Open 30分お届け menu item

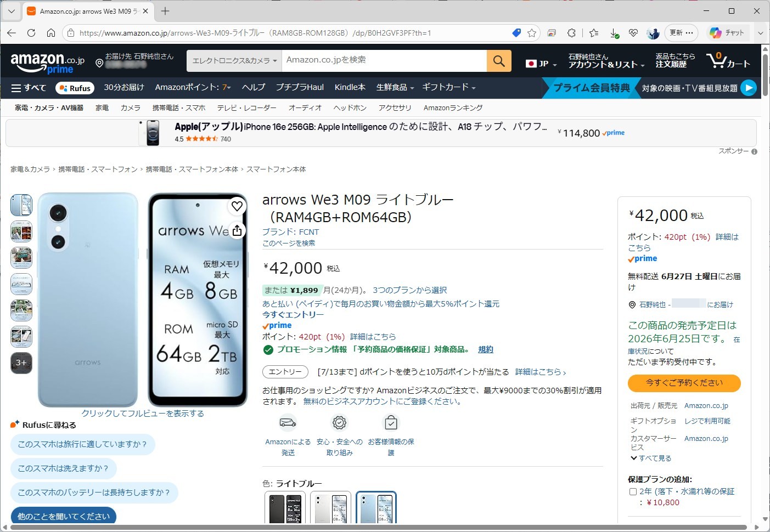(x=124, y=87)
